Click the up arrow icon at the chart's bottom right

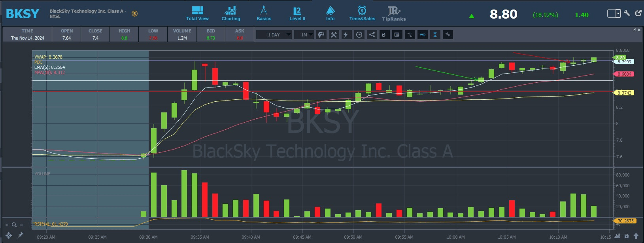[x=636, y=236]
